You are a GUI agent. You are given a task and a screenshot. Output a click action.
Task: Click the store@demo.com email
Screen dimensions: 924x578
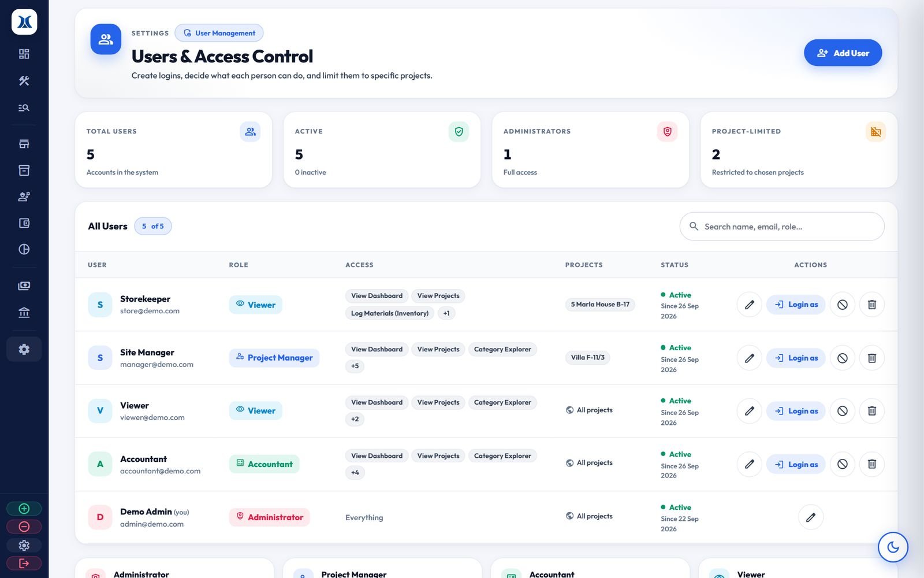[x=150, y=311]
